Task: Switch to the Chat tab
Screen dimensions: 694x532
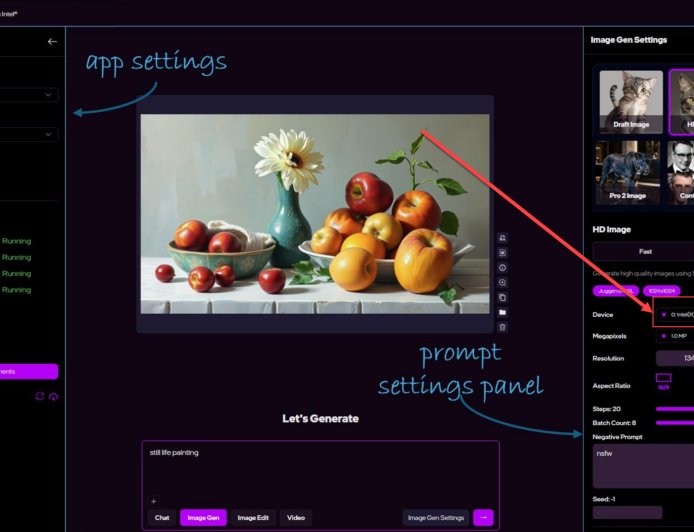Action: click(x=161, y=518)
